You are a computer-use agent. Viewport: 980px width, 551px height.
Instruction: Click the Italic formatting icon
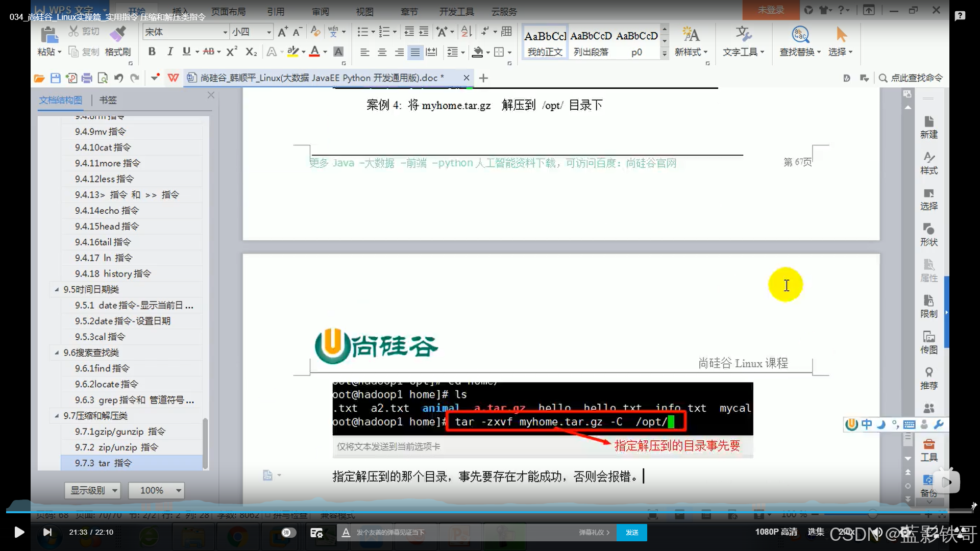[170, 52]
